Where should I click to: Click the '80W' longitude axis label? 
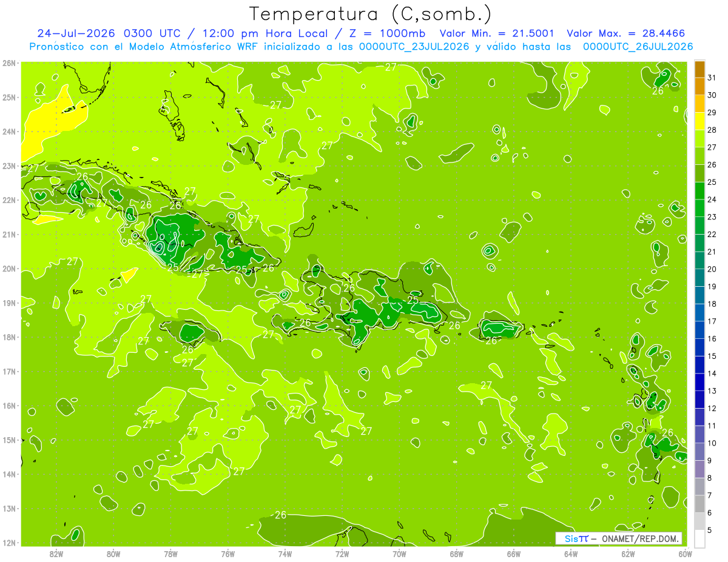click(x=113, y=554)
